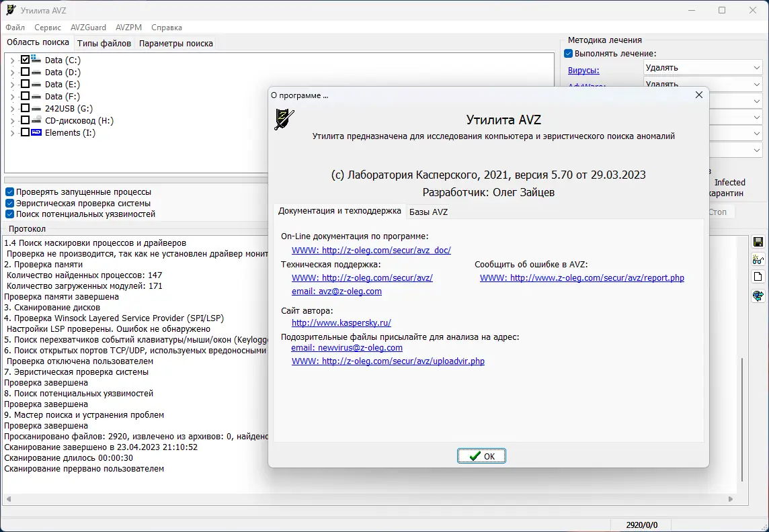Select 'Документация и техподдержка' tab
This screenshot has height=532, width=769.
coord(339,211)
